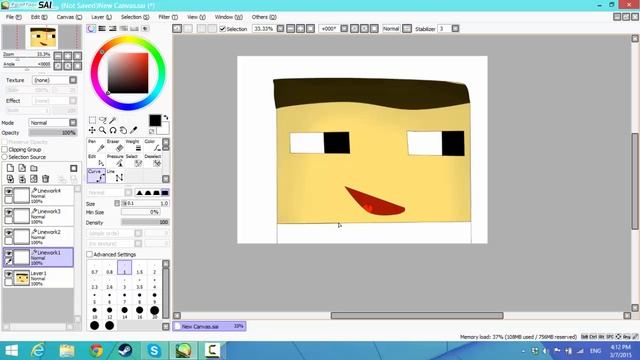Choose the rectangular selection tool
640x360 pixels.
pyautogui.click(x=93, y=120)
